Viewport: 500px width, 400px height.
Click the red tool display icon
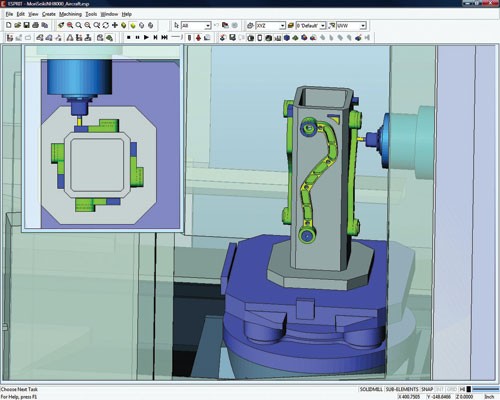(x=198, y=38)
